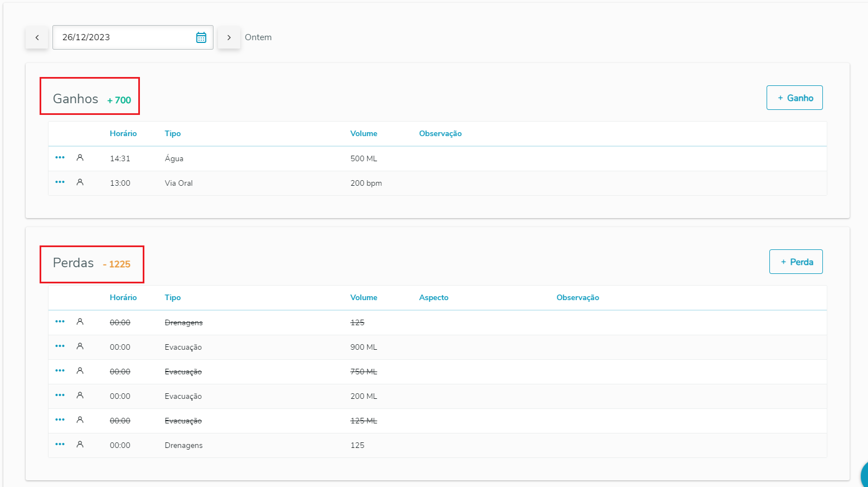Sort Ganhos table by Horário column
The height and width of the screenshot is (487, 868).
123,133
